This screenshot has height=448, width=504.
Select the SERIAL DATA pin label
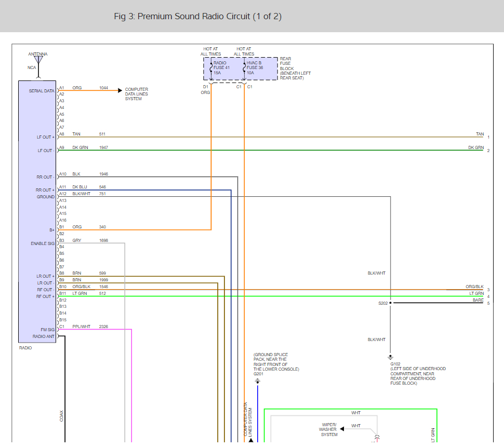[42, 91]
